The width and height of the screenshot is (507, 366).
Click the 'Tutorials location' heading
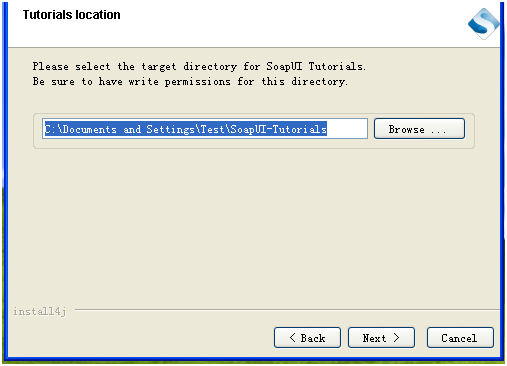tap(71, 15)
